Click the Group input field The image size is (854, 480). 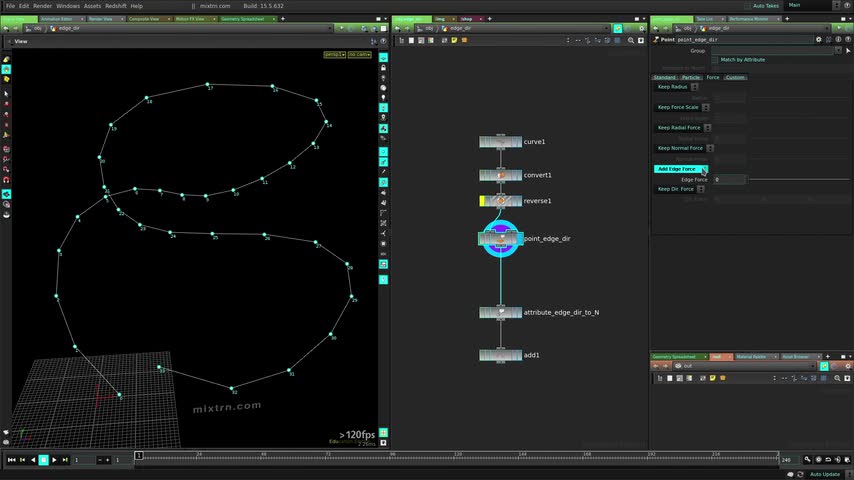coord(772,51)
